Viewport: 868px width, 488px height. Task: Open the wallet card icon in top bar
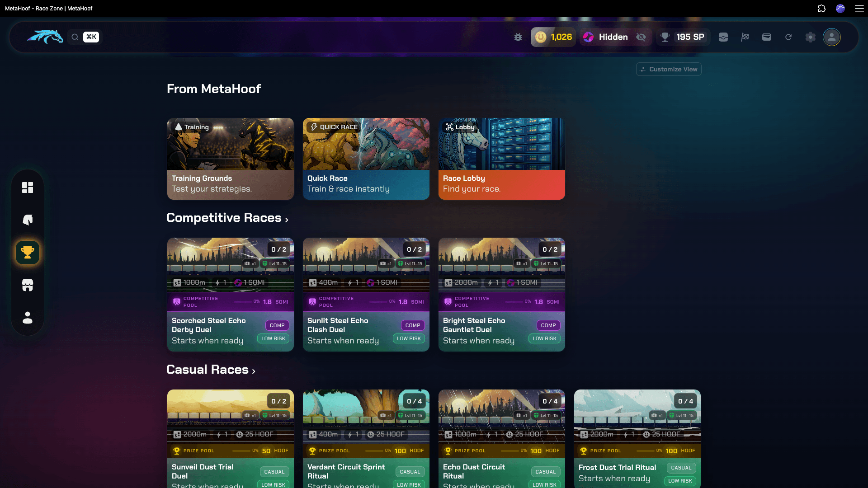[767, 37]
